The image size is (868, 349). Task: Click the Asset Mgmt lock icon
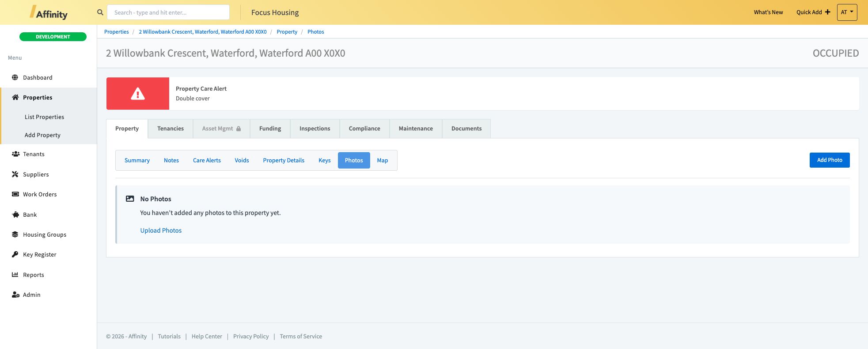pos(239,129)
